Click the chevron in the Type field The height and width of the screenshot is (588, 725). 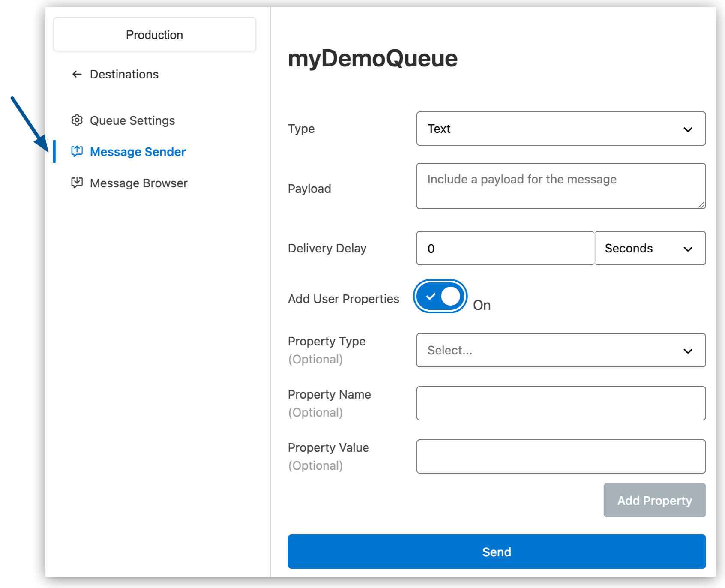pyautogui.click(x=688, y=129)
